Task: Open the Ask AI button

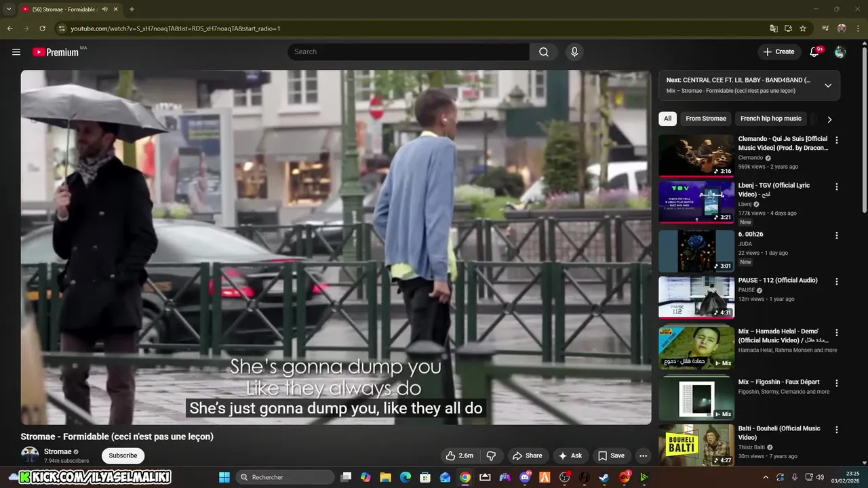Action: (x=570, y=455)
